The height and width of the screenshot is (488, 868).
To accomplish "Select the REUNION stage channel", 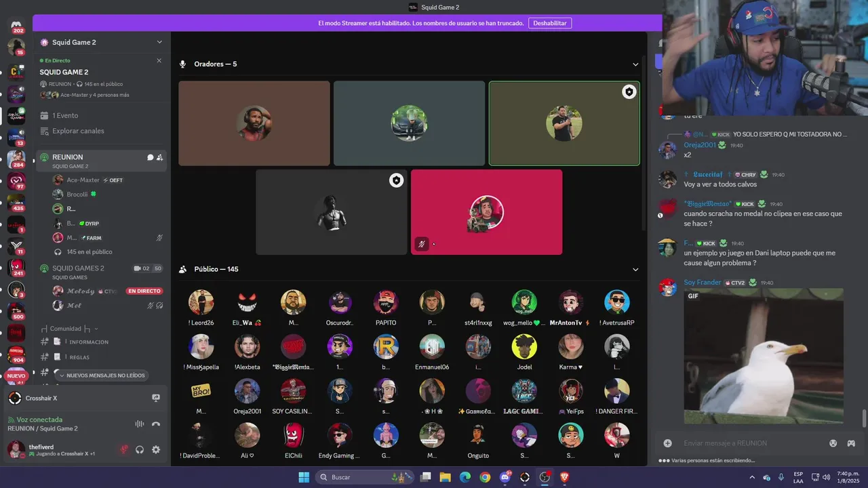I will coord(102,161).
